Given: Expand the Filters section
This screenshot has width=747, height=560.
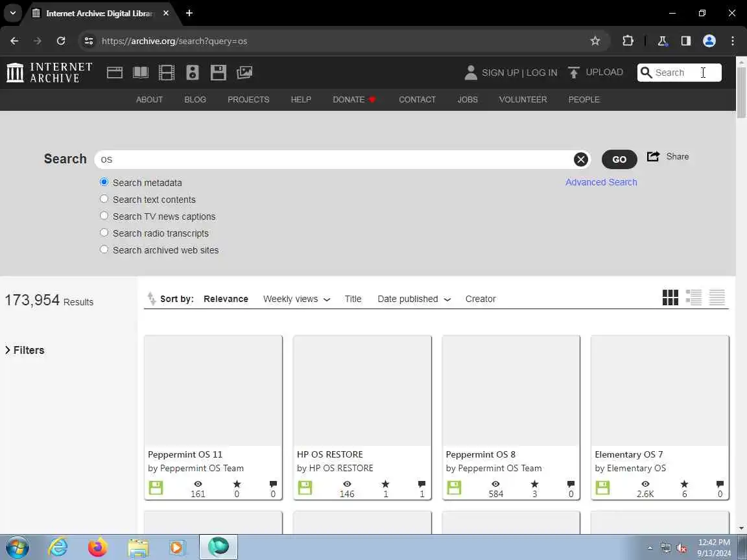Looking at the screenshot, I should click(x=25, y=350).
